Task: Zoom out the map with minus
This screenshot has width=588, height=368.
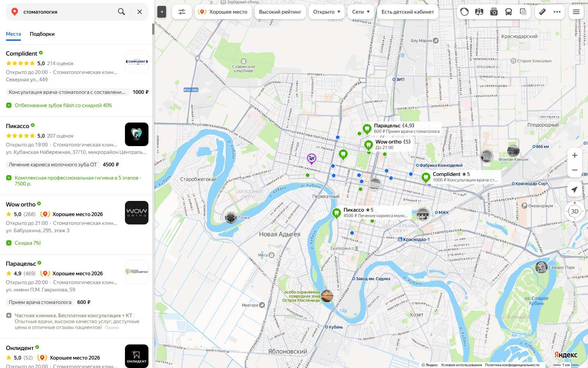Action: click(x=575, y=170)
